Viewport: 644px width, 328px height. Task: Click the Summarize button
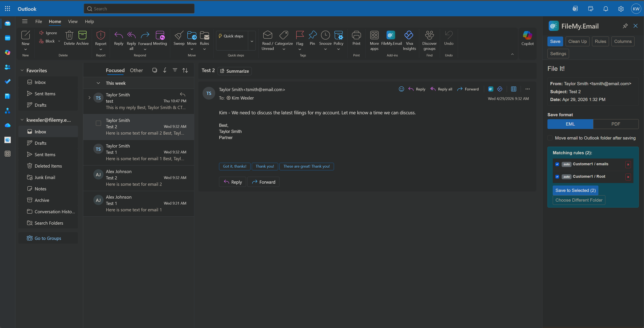[x=234, y=71]
